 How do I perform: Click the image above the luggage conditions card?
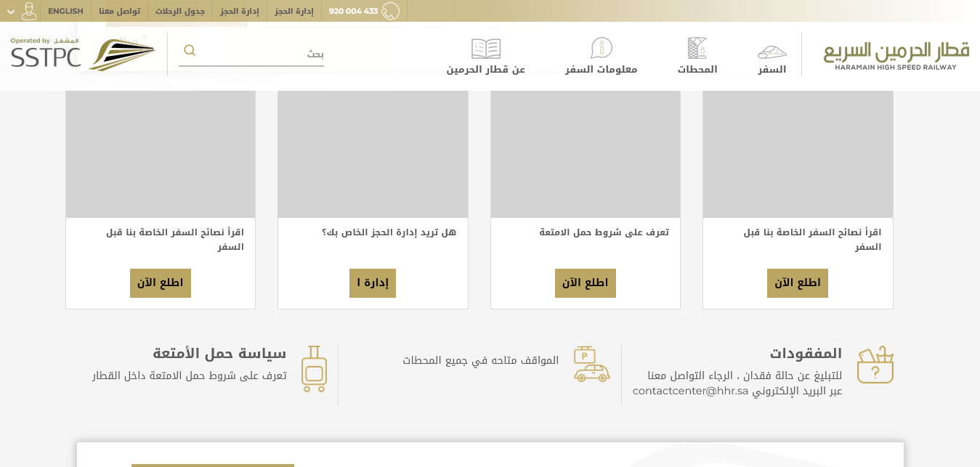point(586,154)
